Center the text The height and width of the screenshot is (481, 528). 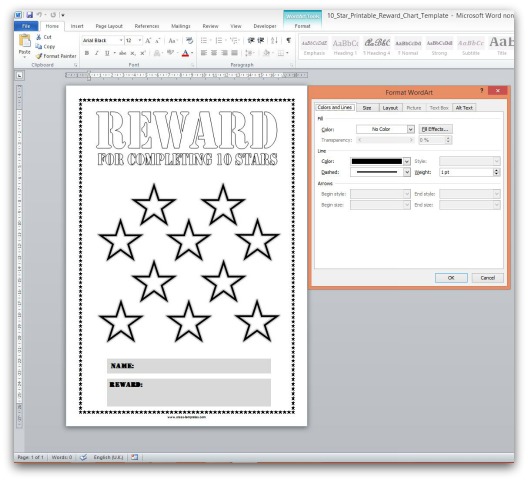214,53
